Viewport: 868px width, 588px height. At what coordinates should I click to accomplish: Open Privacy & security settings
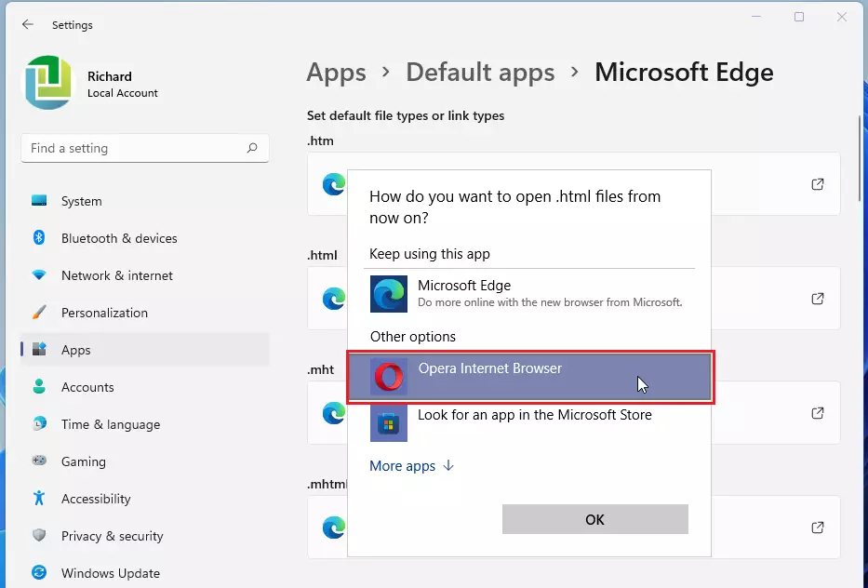click(145, 535)
